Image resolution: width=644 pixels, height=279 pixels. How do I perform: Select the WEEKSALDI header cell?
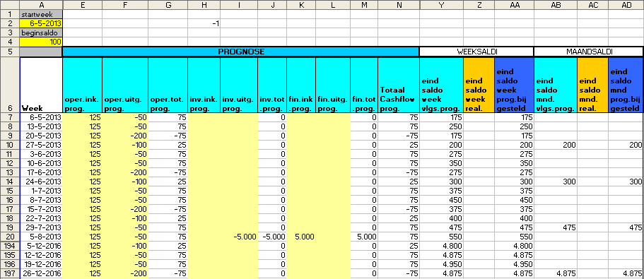(476, 52)
